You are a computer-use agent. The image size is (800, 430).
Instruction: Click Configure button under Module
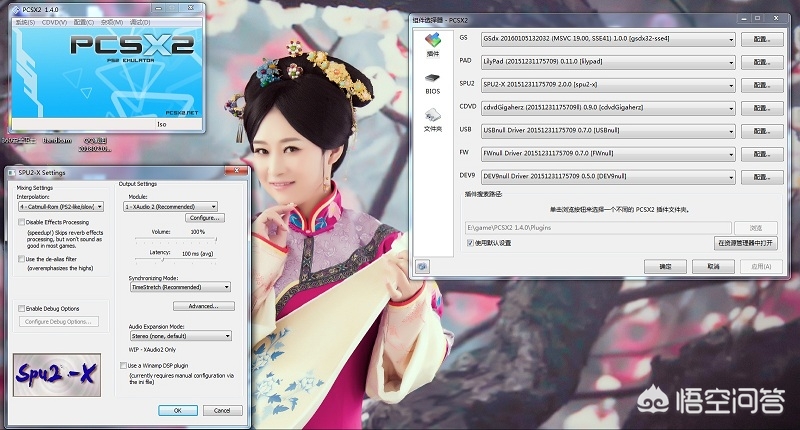pos(204,218)
